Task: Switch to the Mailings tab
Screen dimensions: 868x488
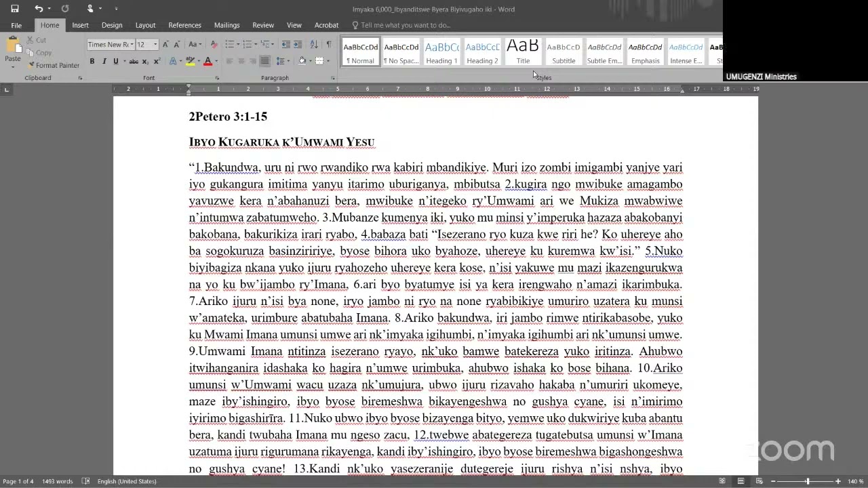Action: click(226, 25)
